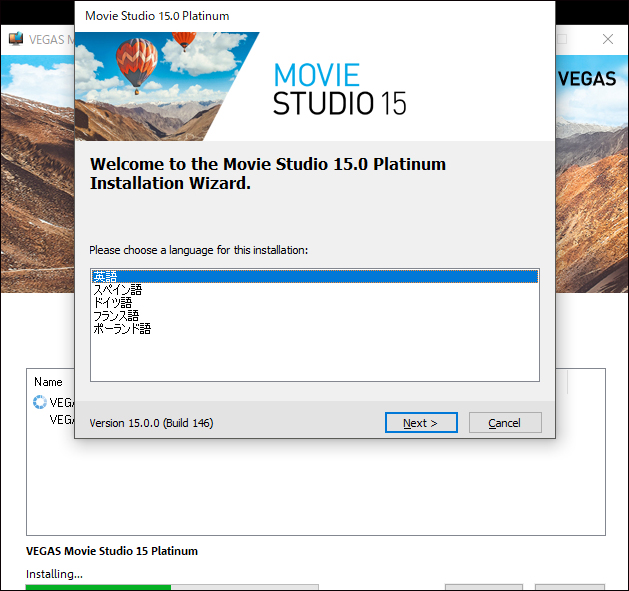Viewport: 629px width, 591px height.
Task: Cancel the installation wizard
Action: click(505, 422)
